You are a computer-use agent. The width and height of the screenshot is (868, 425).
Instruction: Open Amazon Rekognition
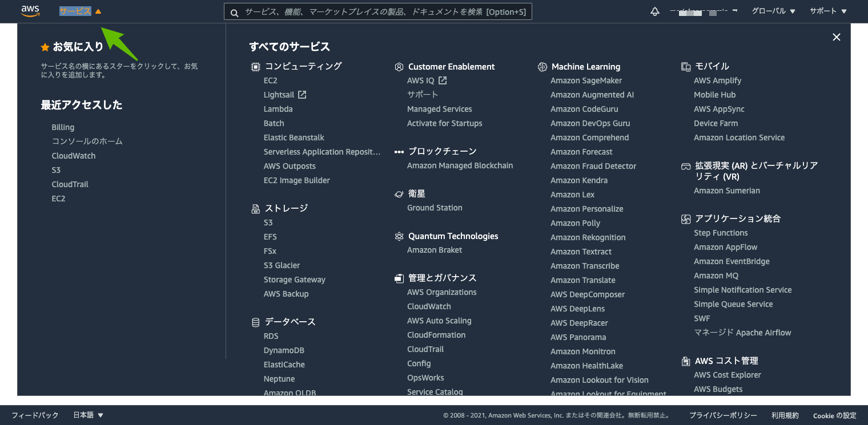click(x=588, y=237)
